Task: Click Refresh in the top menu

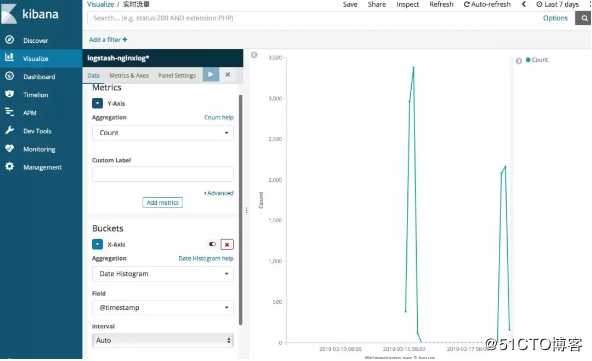Action: (x=441, y=5)
